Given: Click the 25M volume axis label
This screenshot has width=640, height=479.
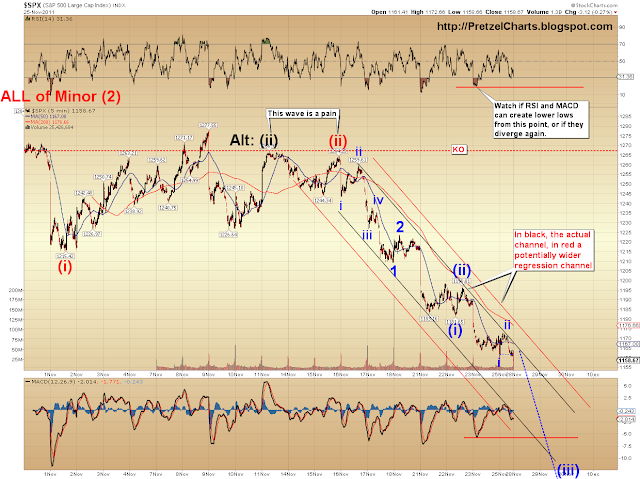Looking at the screenshot, I should (17, 359).
